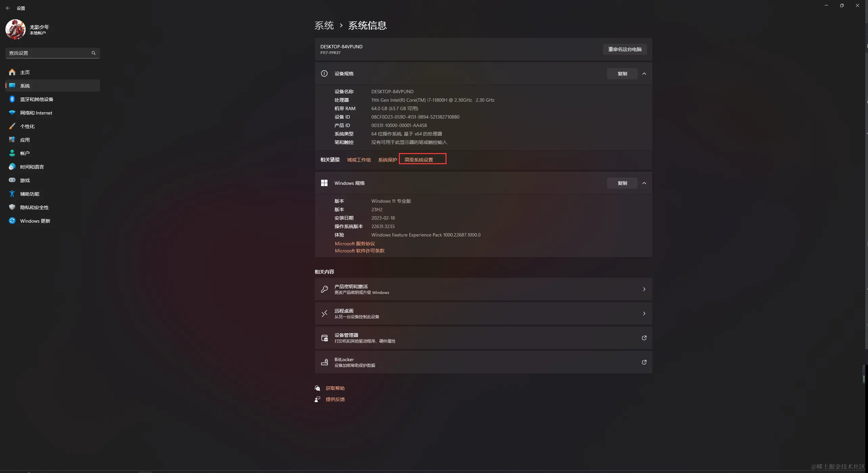Click the 隐私和安全性 shield icon

pyautogui.click(x=12, y=207)
